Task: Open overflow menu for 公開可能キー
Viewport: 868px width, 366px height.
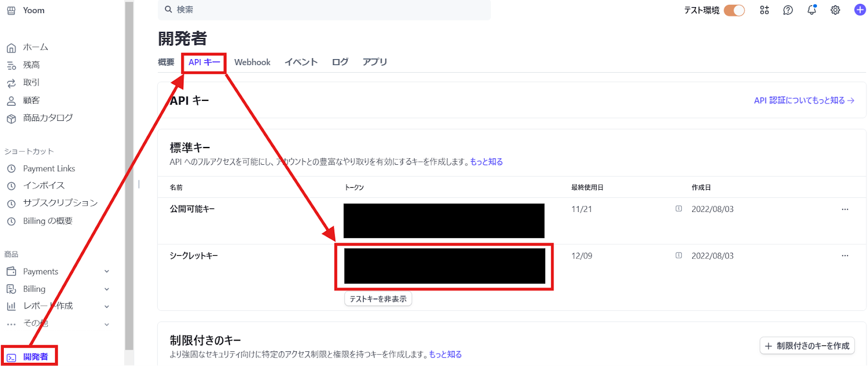Action: click(x=845, y=209)
